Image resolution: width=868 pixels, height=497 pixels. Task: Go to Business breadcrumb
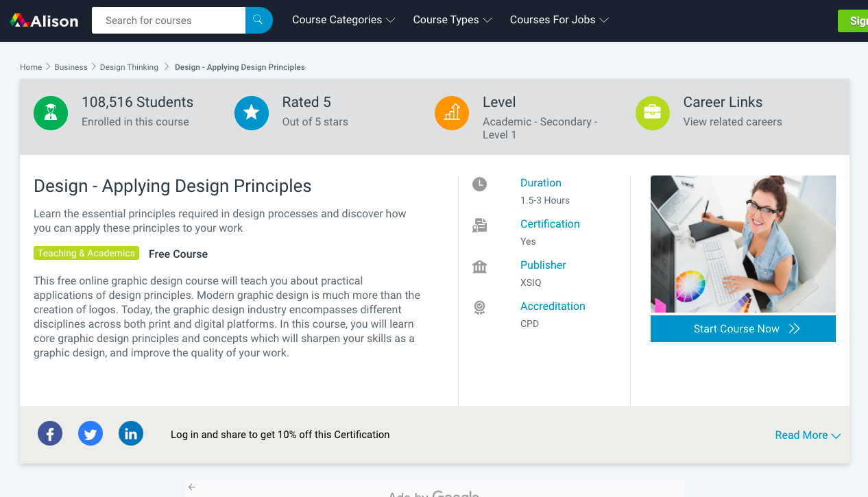coord(71,67)
